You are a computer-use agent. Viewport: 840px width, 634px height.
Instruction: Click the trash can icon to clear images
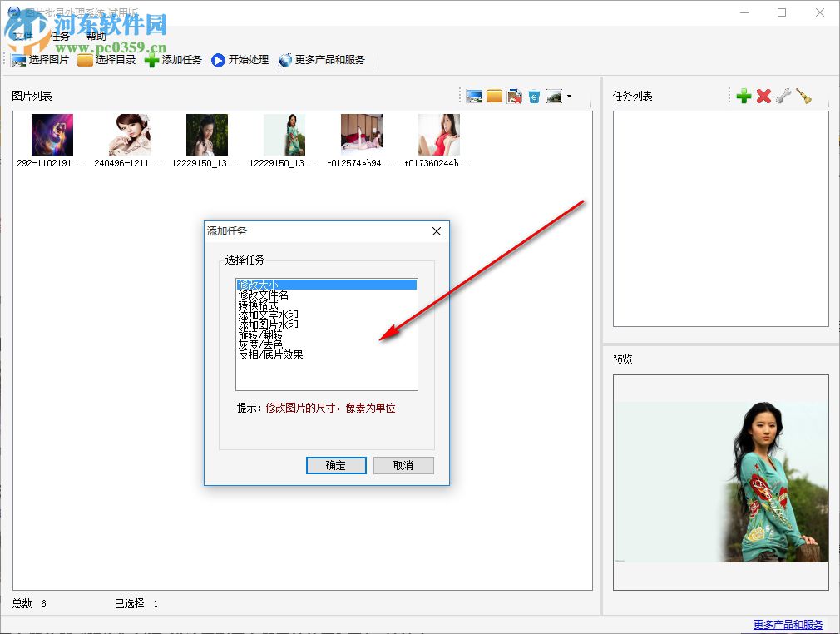point(533,96)
